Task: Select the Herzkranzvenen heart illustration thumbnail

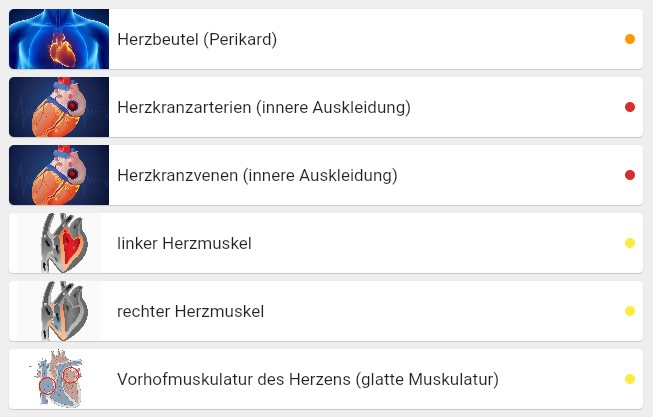Action: [59, 175]
